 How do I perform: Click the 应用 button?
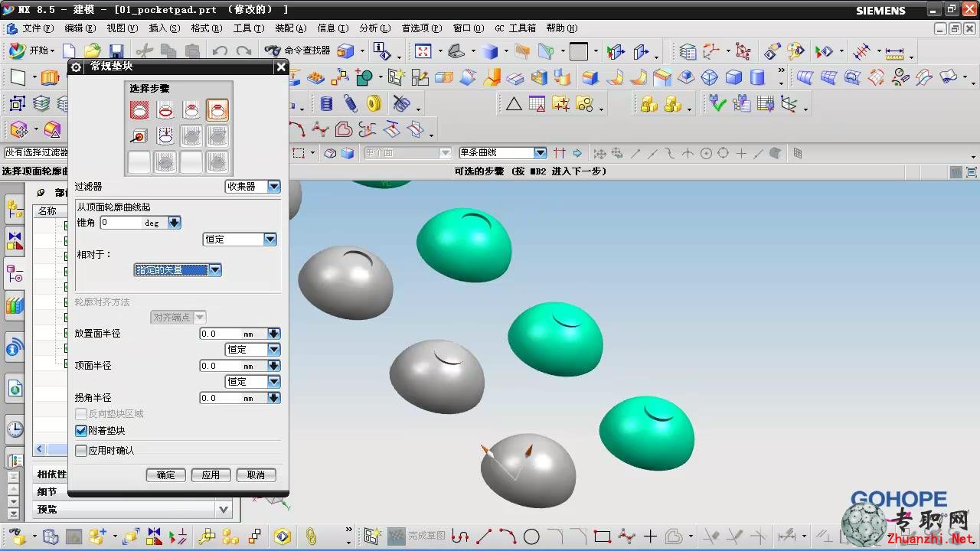tap(211, 475)
